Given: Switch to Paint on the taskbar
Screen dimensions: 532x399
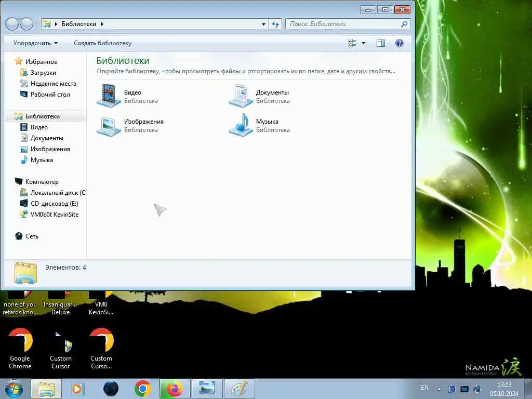Looking at the screenshot, I should coord(239,389).
